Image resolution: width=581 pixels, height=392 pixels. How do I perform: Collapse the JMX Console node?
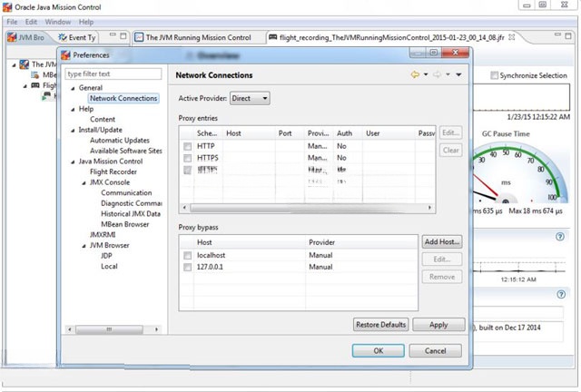pos(84,183)
